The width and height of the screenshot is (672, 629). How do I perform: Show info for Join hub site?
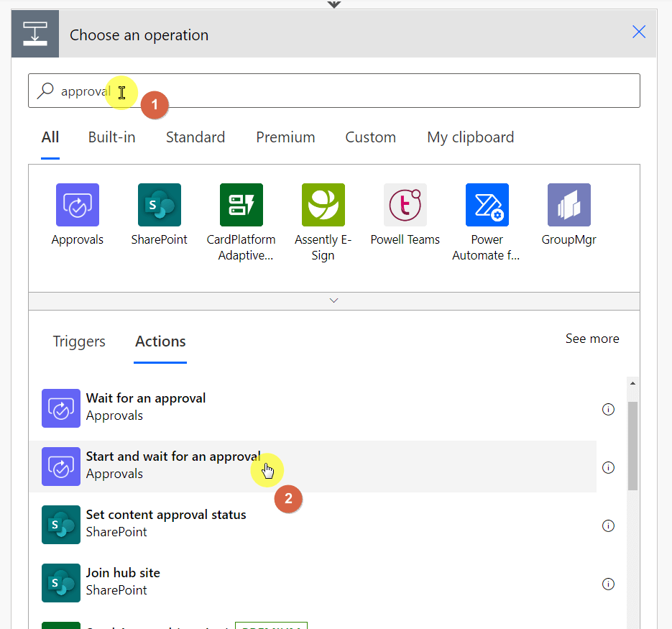pyautogui.click(x=608, y=584)
